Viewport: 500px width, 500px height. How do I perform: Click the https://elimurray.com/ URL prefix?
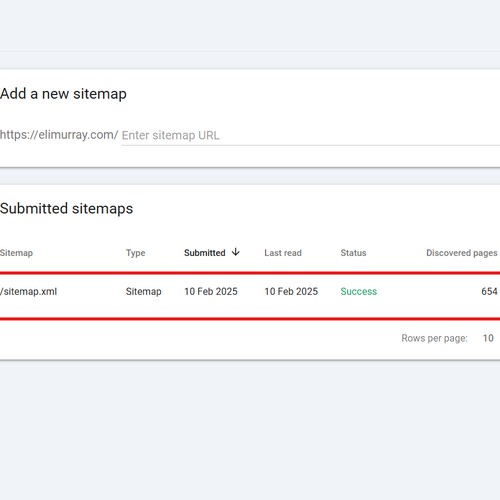59,135
